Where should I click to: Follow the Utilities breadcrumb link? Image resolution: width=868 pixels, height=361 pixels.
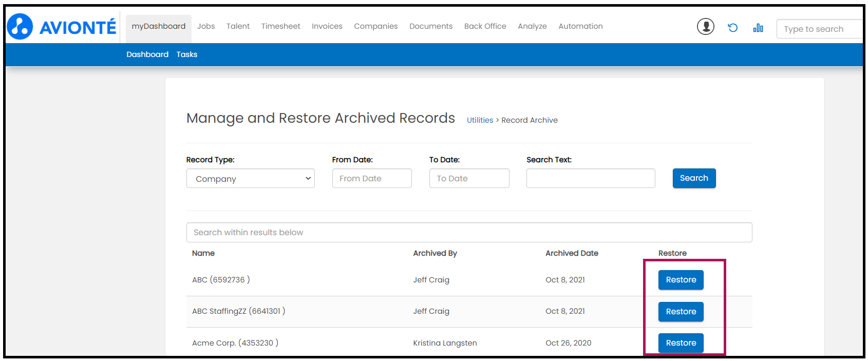coord(480,120)
